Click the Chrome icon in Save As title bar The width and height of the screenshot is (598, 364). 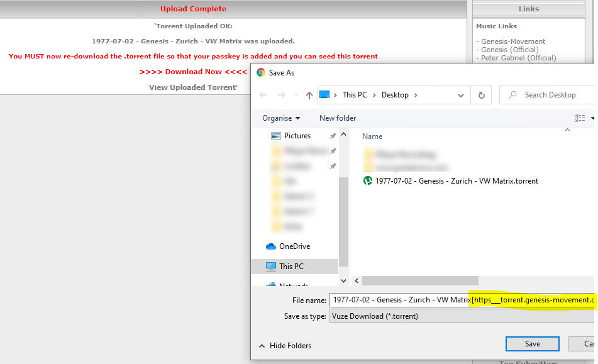click(x=261, y=72)
